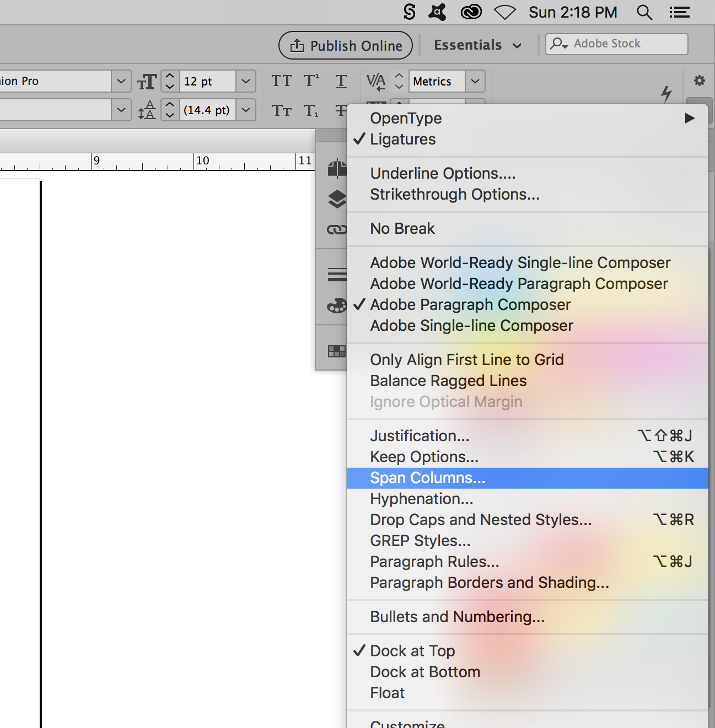Open the font style dropdown arrow
715x728 pixels.
tap(121, 110)
